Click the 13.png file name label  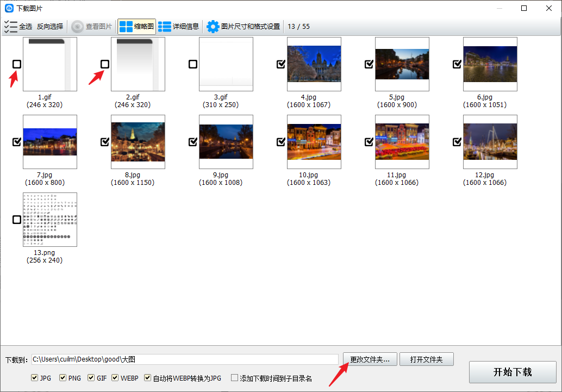(x=45, y=253)
